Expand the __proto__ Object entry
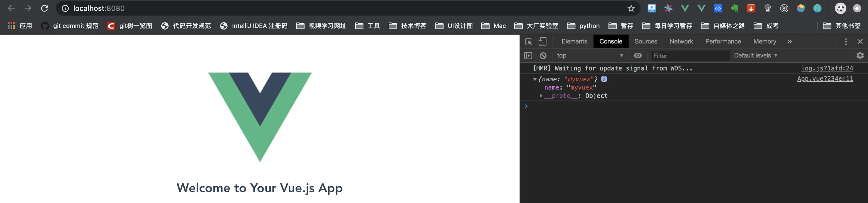868x203 pixels. 541,96
